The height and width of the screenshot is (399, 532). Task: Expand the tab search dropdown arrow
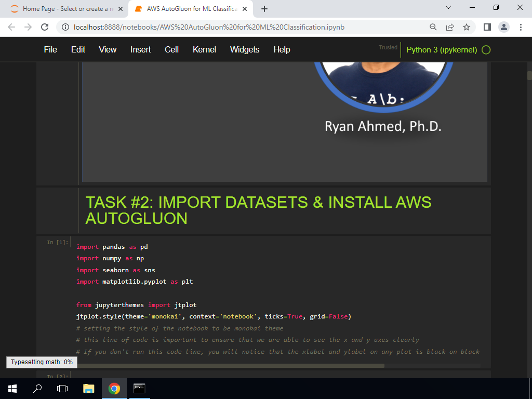448,7
